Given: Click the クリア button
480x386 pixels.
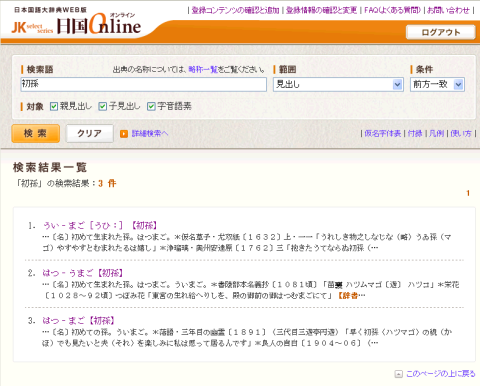Looking at the screenshot, I should (x=90, y=134).
